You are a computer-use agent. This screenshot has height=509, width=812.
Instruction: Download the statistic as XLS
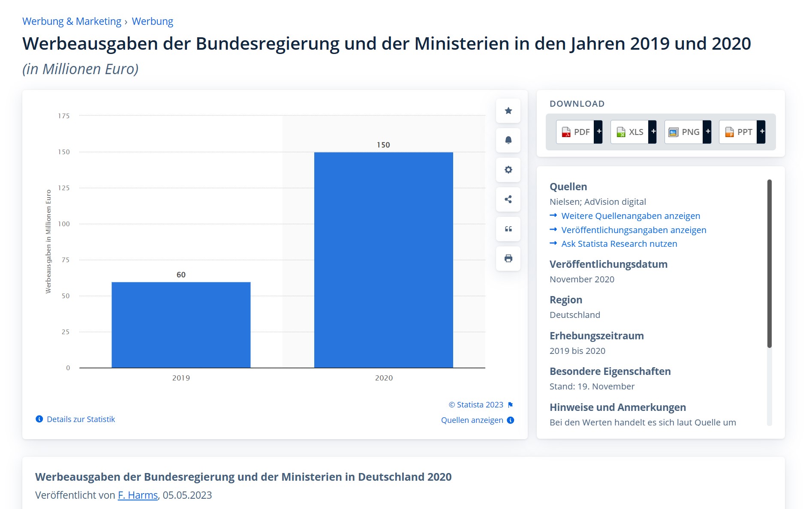(x=630, y=132)
